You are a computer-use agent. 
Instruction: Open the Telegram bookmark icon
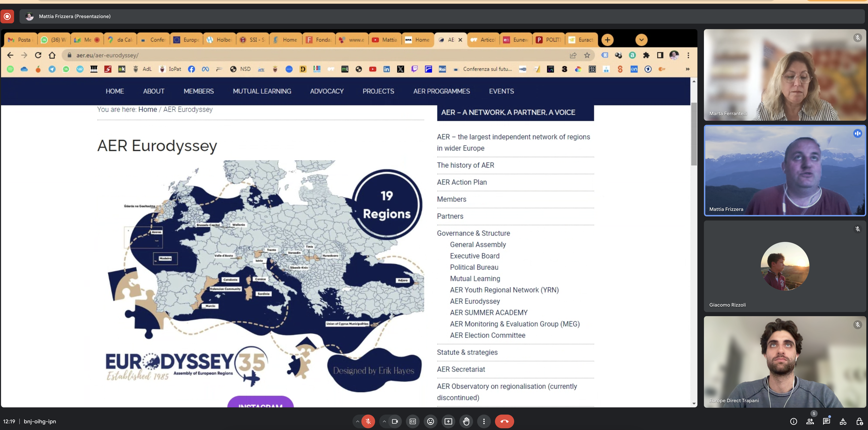pyautogui.click(x=52, y=69)
